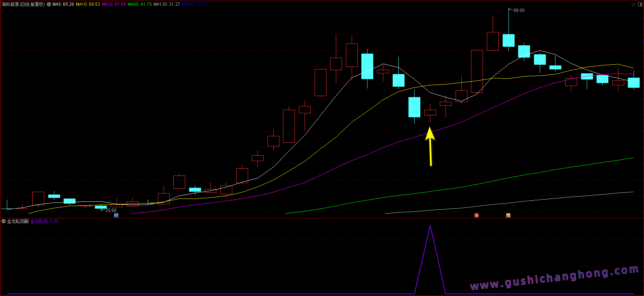Click the 88.00 high price marker

[519, 10]
